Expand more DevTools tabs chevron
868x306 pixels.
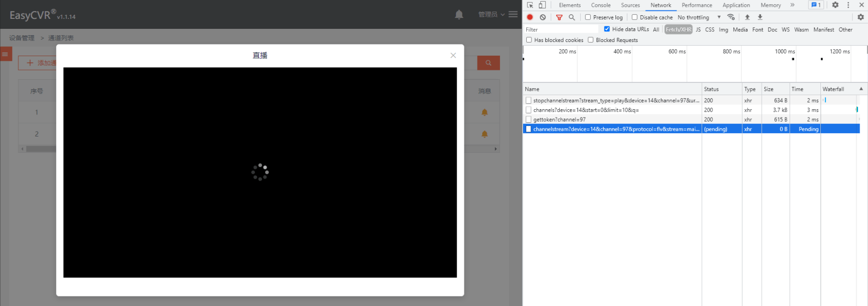coord(792,5)
